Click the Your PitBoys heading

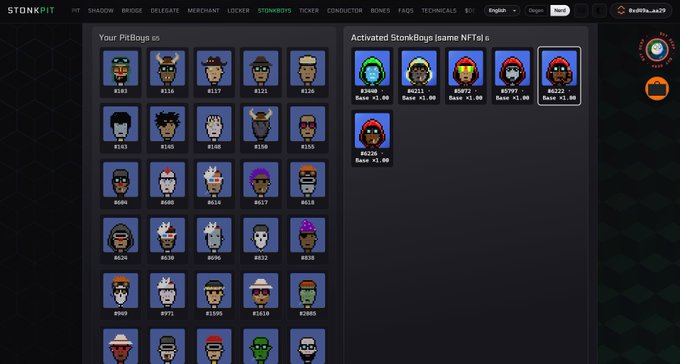pos(129,38)
